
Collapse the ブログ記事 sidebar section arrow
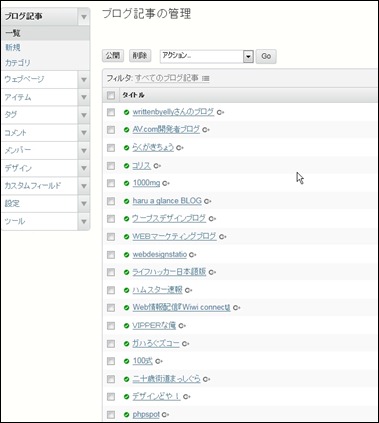click(84, 17)
